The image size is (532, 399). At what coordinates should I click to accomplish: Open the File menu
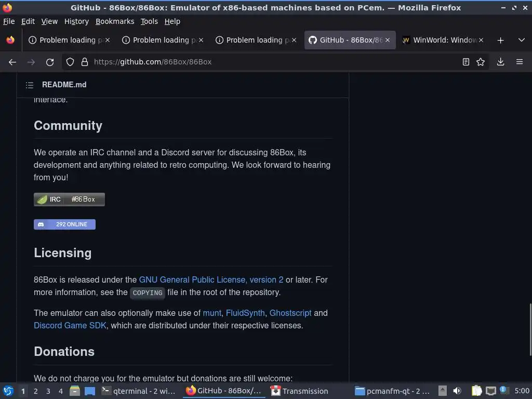click(x=9, y=21)
